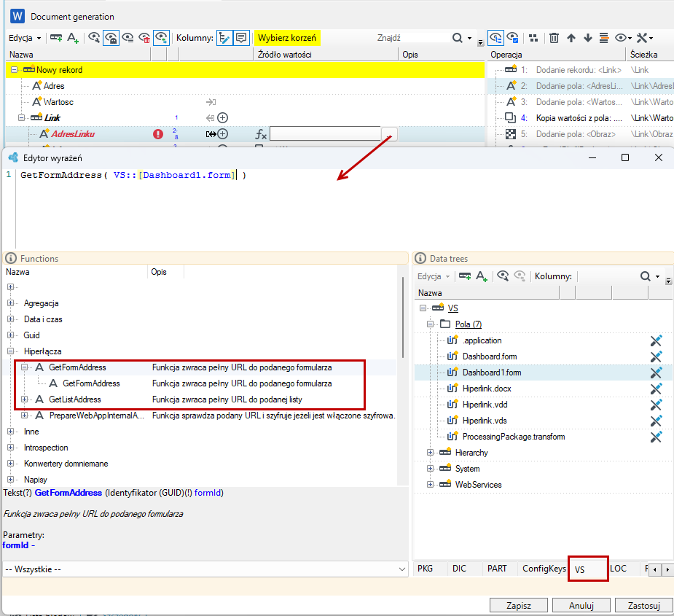Screen dimensions: 674x616
Task: Click the edit icon next to Dashboard.form
Action: click(x=656, y=356)
